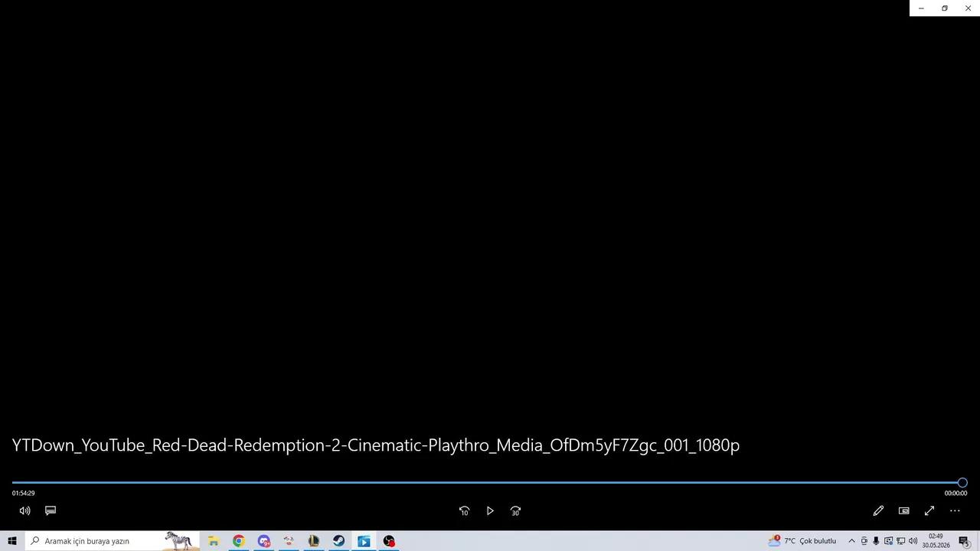Open the more options ellipsis menu

[955, 510]
